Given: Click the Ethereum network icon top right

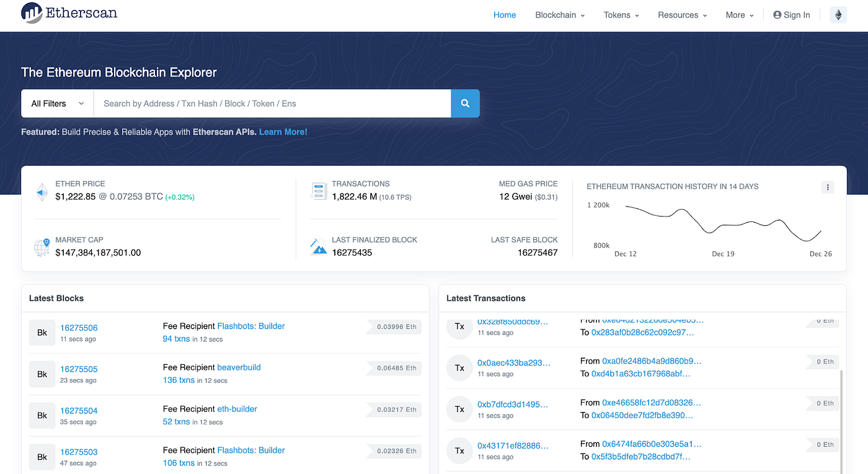Looking at the screenshot, I should tap(838, 14).
